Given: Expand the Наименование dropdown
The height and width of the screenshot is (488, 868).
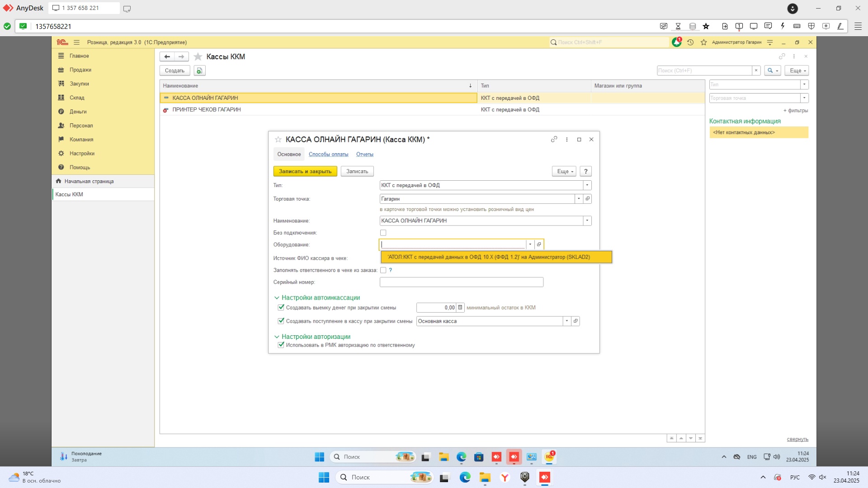Looking at the screenshot, I should 587,221.
